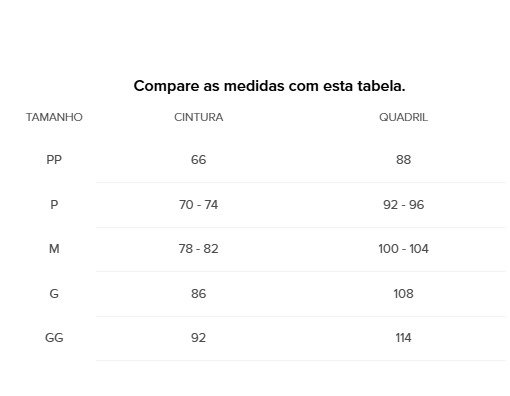Click the M size label
Screen dimensions: 510x396
pos(54,249)
